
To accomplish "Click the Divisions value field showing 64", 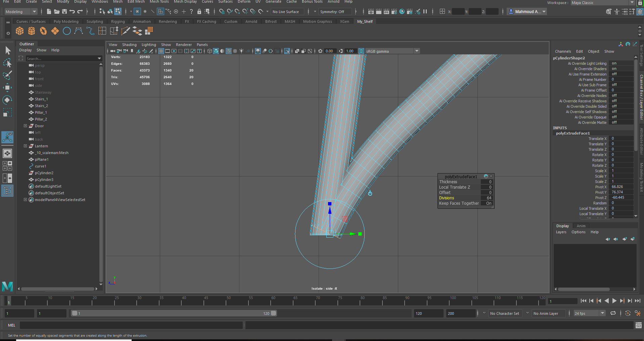I will [488, 198].
